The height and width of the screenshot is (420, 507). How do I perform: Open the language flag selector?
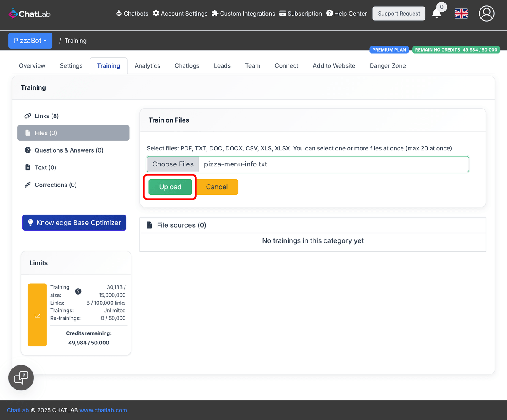[x=461, y=14]
